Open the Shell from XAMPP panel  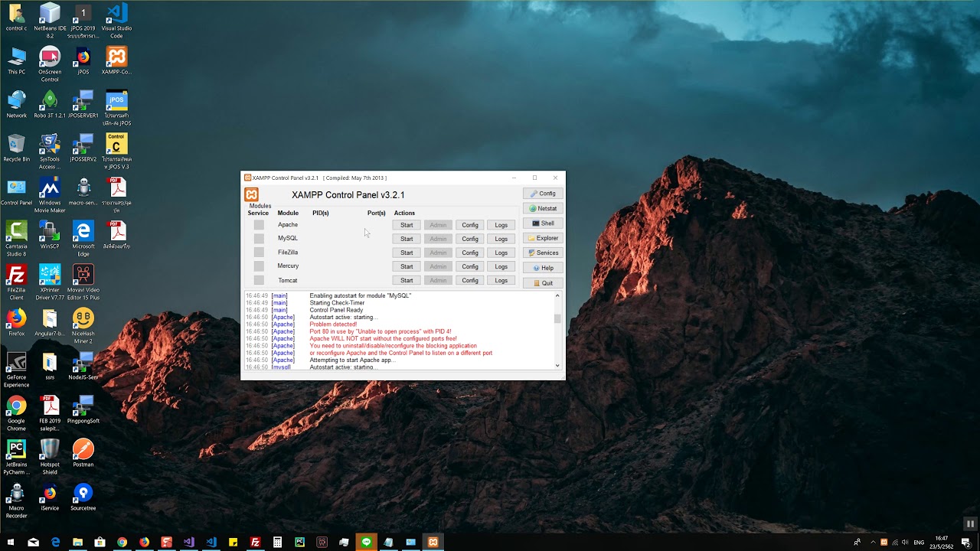coord(543,223)
